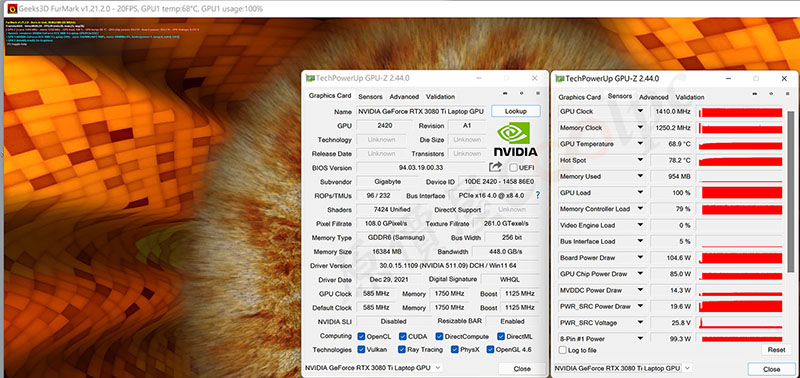The image size is (800, 378).
Task: Click the FurMark title bar app icon
Action: pos(12,8)
